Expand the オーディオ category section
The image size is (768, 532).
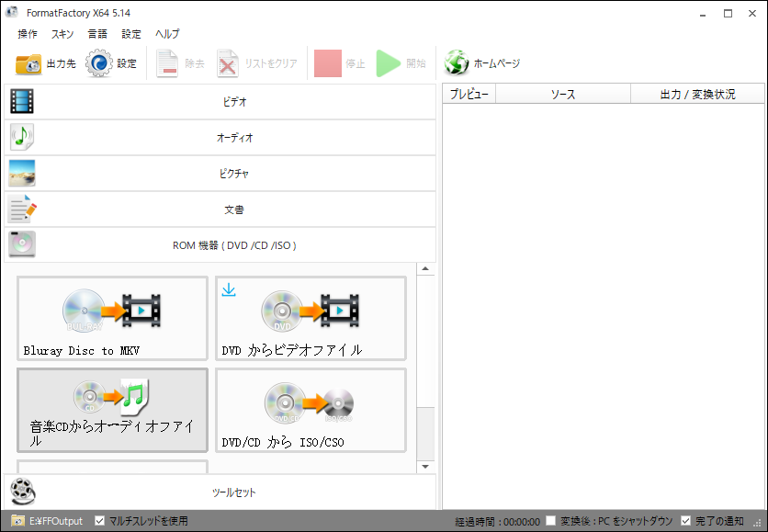click(x=219, y=137)
